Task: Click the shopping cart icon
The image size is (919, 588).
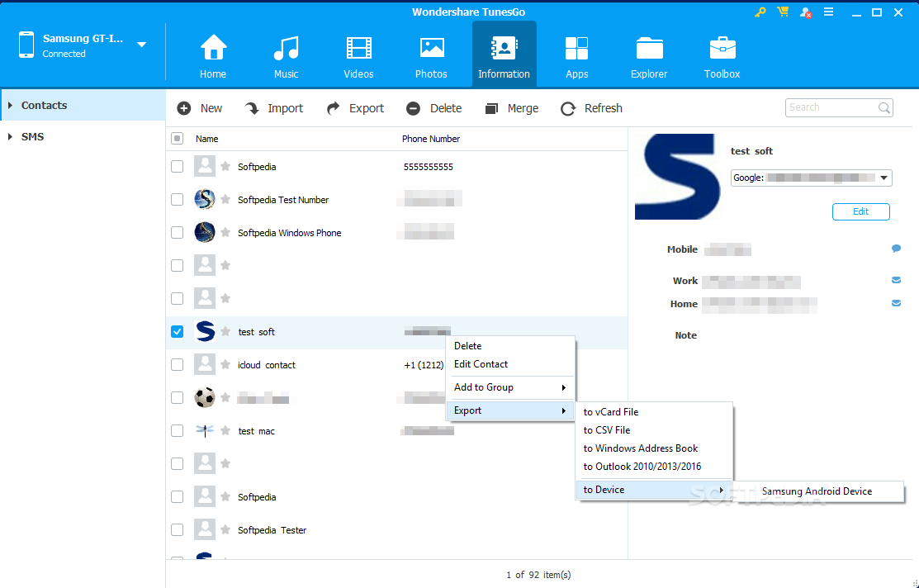Action: coord(783,12)
